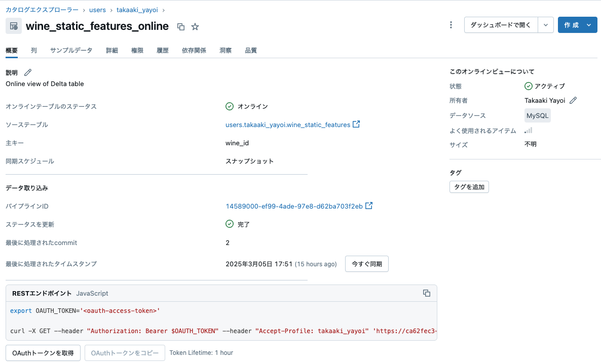Open source table via external link icon

coord(356,124)
